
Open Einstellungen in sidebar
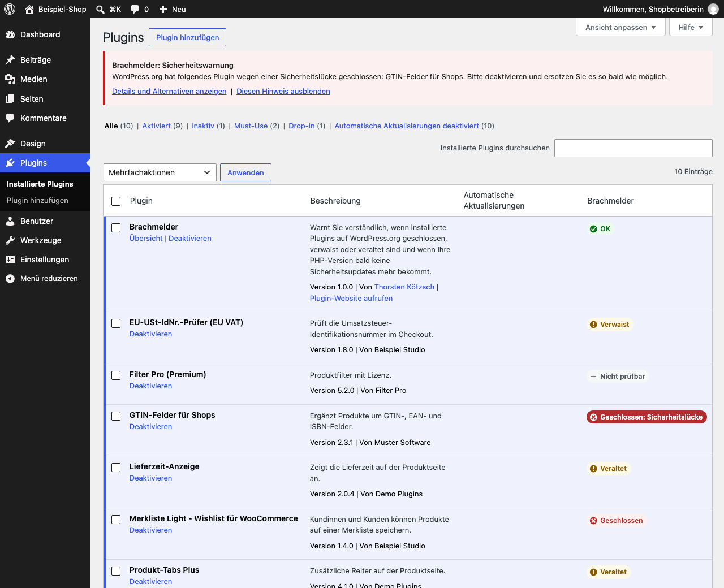tap(45, 260)
